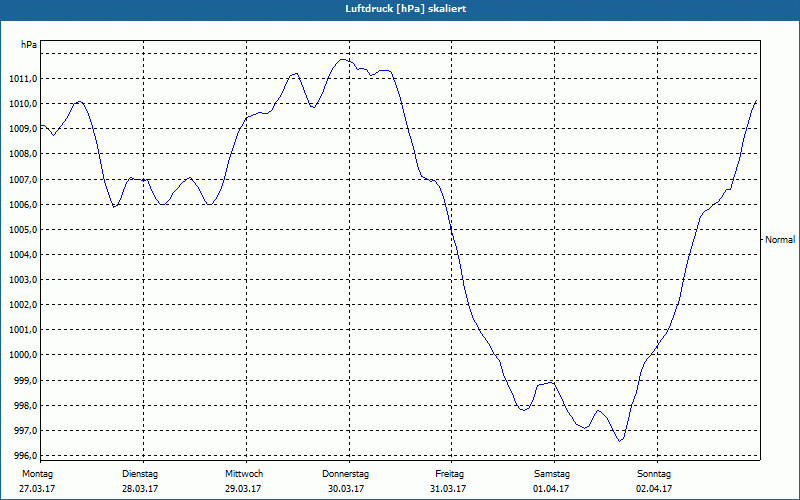Click the date 01.04.17
800x500 pixels.
pos(551,489)
